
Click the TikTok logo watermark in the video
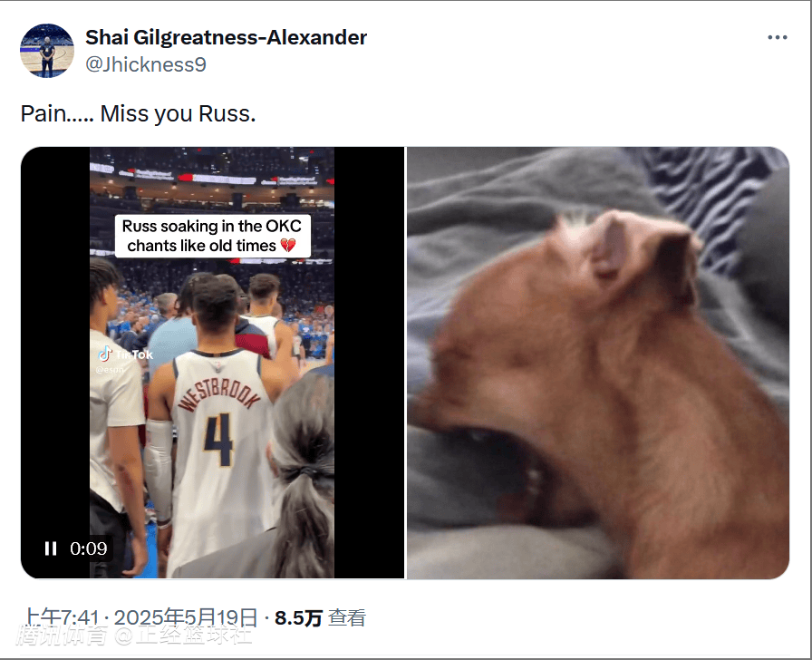point(125,354)
